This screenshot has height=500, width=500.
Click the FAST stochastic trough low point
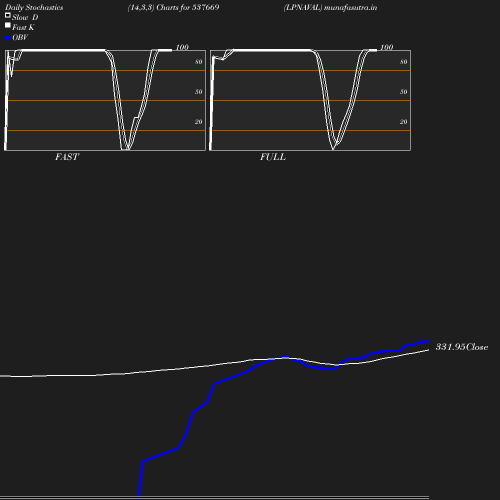click(x=125, y=149)
